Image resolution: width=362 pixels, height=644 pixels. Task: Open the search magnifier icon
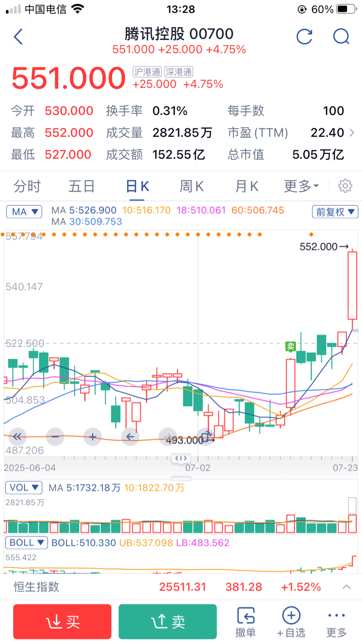[341, 36]
